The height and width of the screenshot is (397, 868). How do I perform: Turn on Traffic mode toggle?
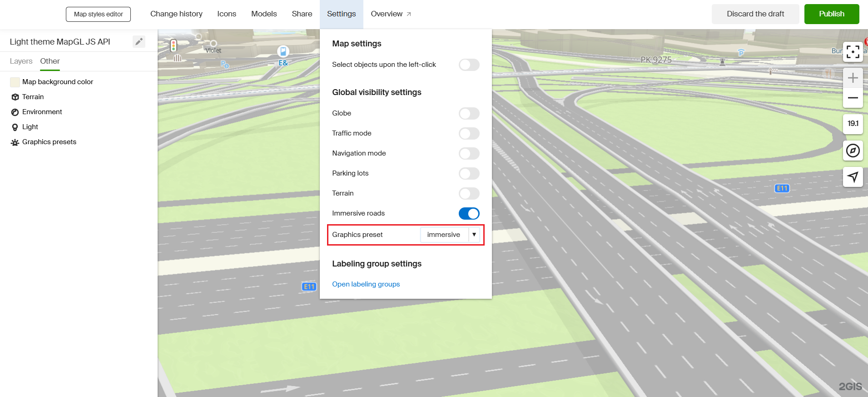point(469,133)
